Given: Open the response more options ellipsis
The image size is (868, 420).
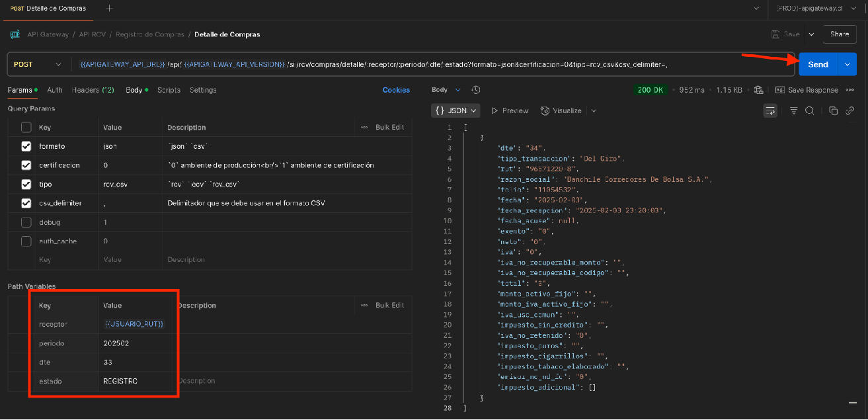Looking at the screenshot, I should (x=850, y=90).
